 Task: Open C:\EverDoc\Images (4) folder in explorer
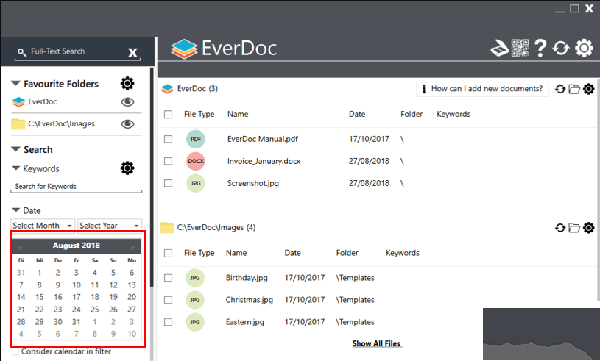[x=574, y=228]
